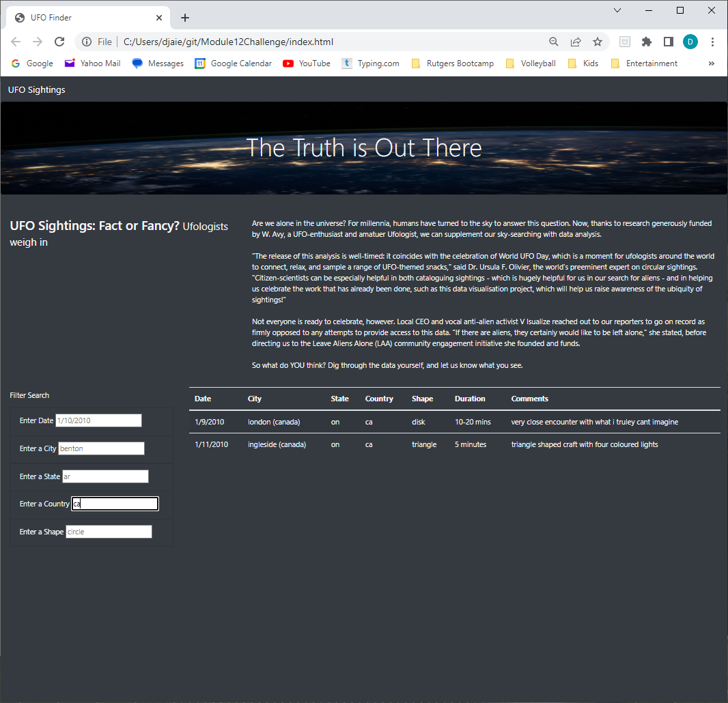Click the Comments column header
This screenshot has width=728, height=703.
pos(529,399)
